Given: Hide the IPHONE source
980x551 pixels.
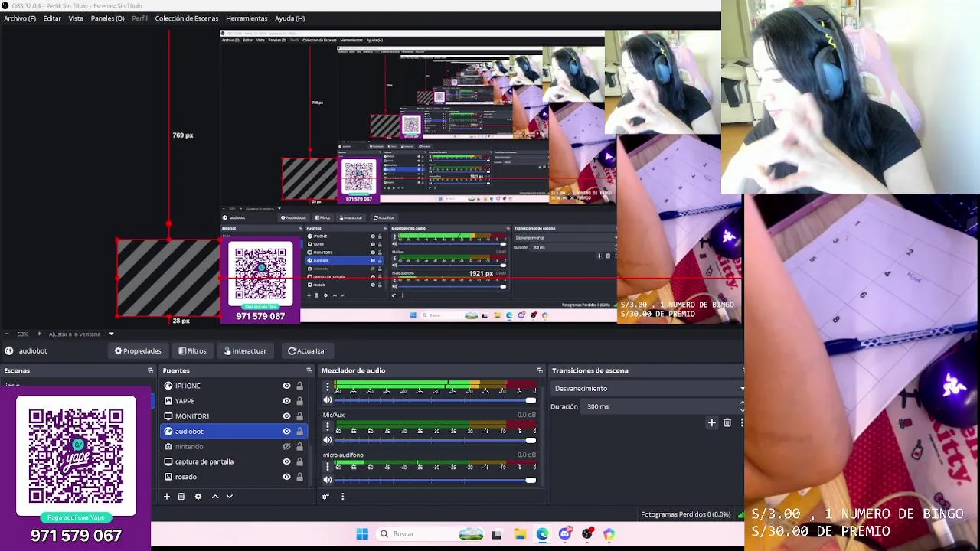Looking at the screenshot, I should [x=286, y=386].
